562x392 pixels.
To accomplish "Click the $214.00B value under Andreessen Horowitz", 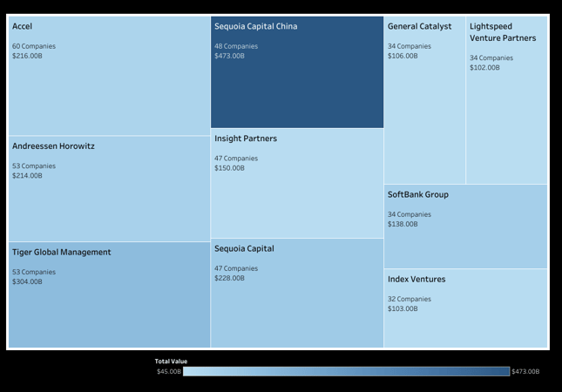I will tap(27, 176).
